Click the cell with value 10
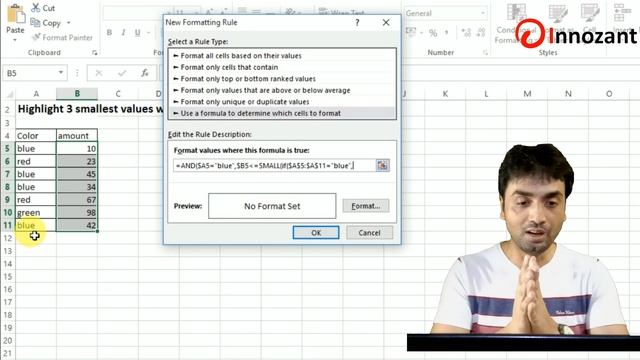640x360 pixels. pos(77,149)
